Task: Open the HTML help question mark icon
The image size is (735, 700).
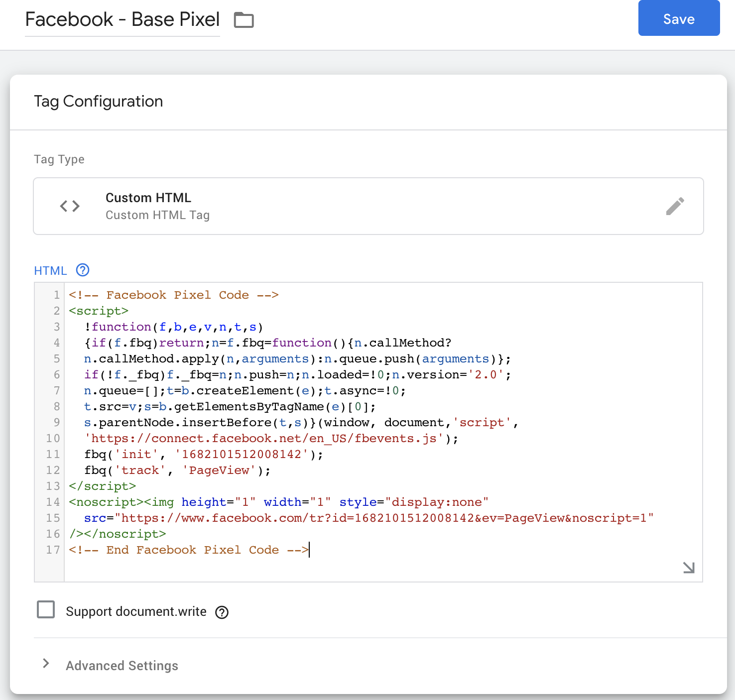Action: click(x=83, y=270)
